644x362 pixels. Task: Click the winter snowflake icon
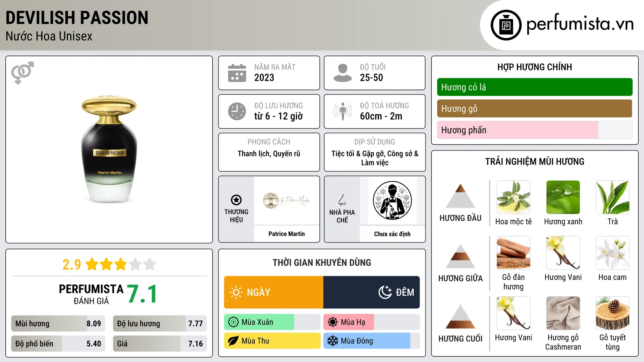[x=333, y=341]
